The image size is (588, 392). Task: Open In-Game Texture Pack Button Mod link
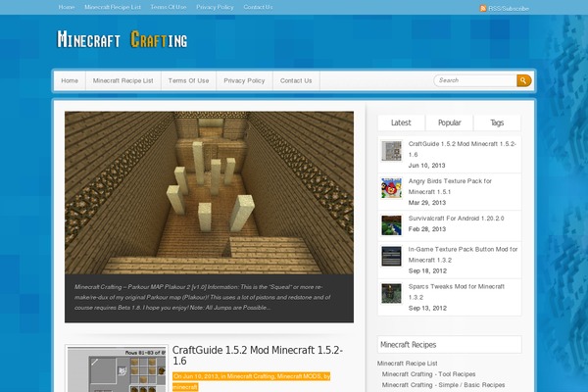463,255
